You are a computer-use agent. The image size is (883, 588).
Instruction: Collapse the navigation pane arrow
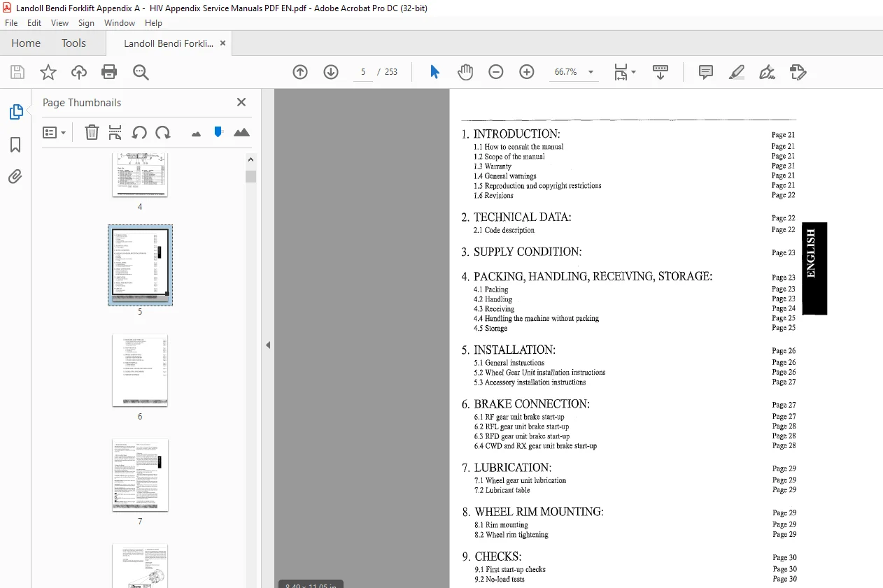click(x=267, y=345)
